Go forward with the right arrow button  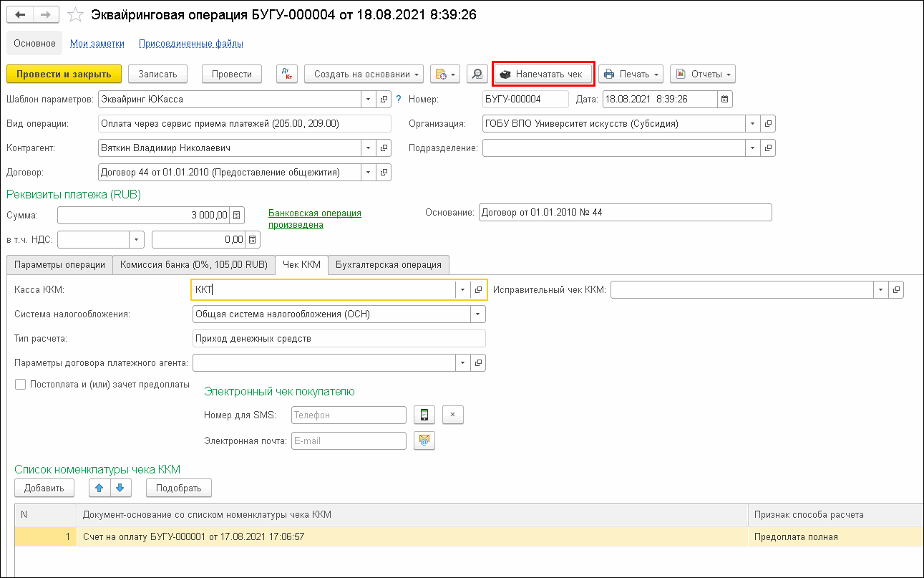(46, 14)
